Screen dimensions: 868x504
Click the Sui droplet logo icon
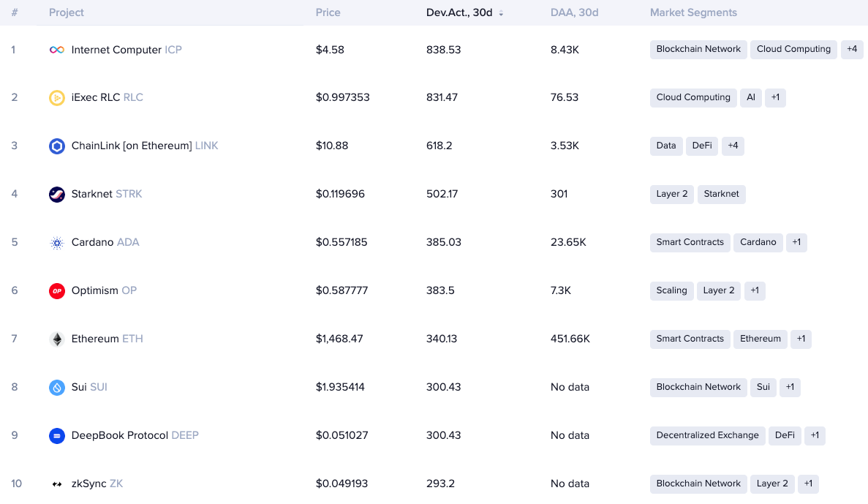pos(57,387)
